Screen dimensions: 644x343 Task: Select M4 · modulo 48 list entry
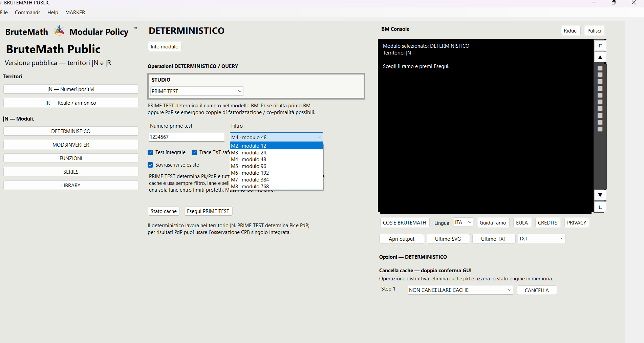276,159
